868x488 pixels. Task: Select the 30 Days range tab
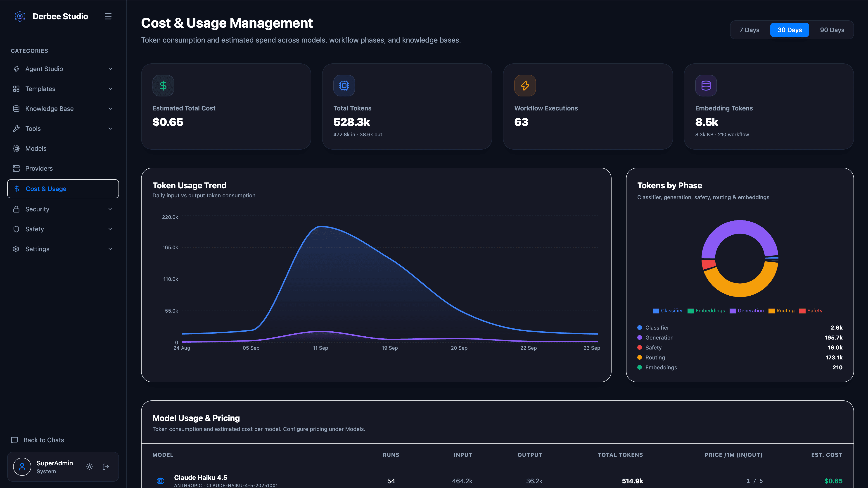point(790,30)
